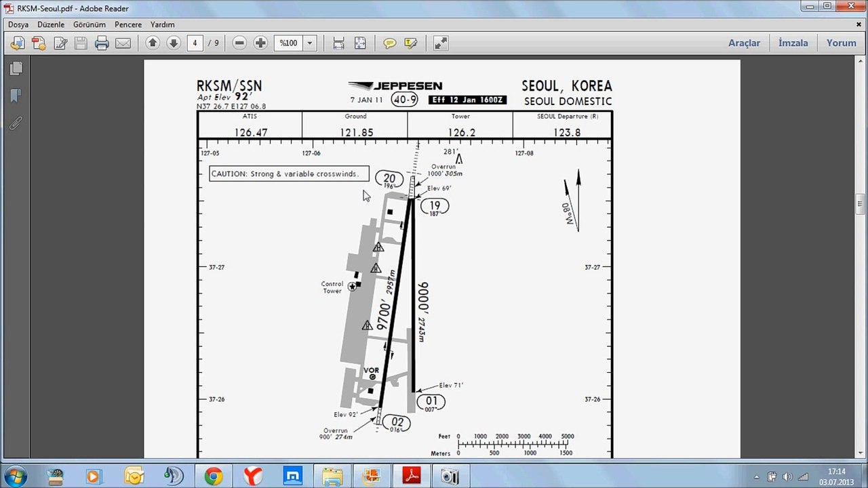Screen dimensions: 868x488
Task: Click the Save (floppy disk) icon
Action: tap(81, 43)
